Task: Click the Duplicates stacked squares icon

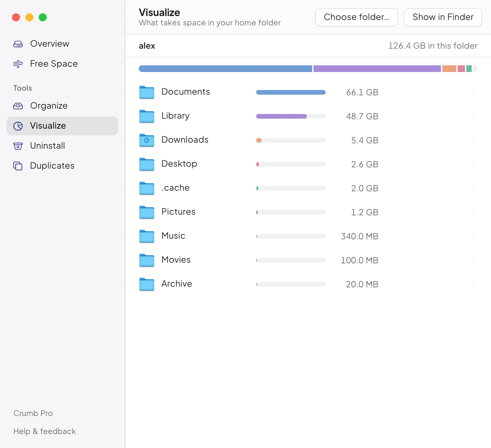Action: (x=18, y=166)
